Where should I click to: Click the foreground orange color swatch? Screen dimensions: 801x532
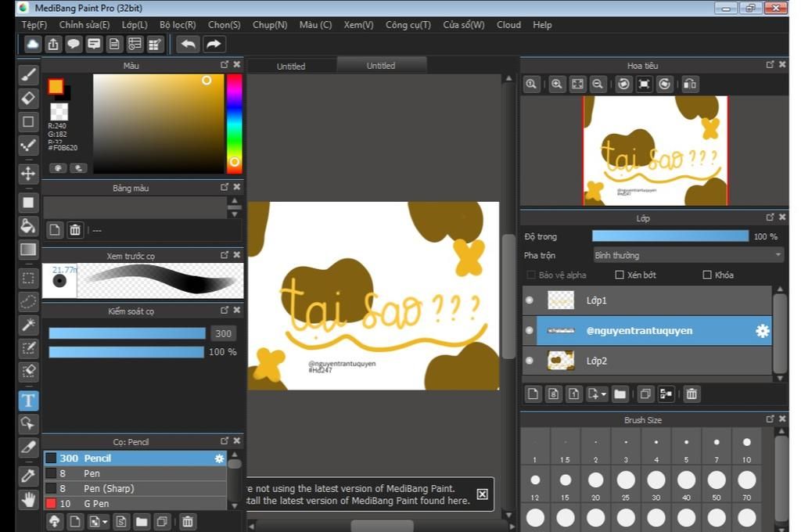coord(56,86)
